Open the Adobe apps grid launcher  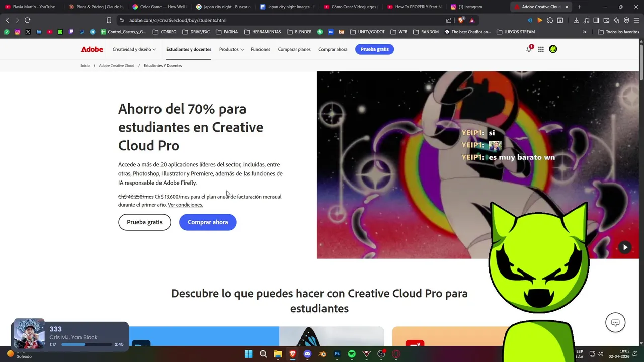pos(541,49)
